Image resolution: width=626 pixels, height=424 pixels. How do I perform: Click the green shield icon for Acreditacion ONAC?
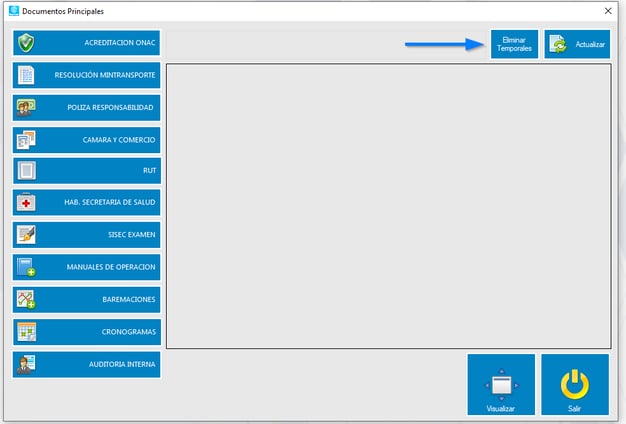tap(27, 43)
